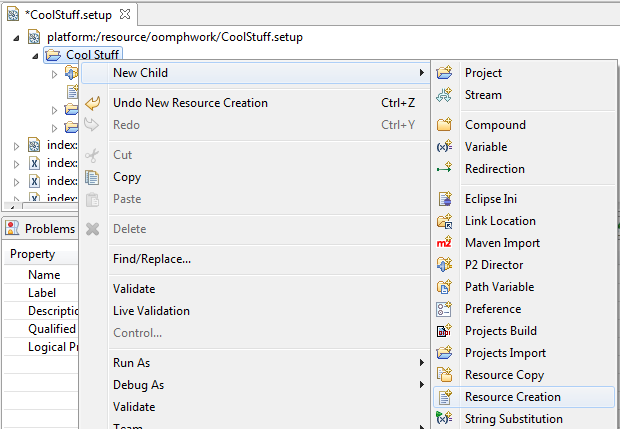Choose Find/Replace from the context menu
The width and height of the screenshot is (620, 429).
(152, 259)
